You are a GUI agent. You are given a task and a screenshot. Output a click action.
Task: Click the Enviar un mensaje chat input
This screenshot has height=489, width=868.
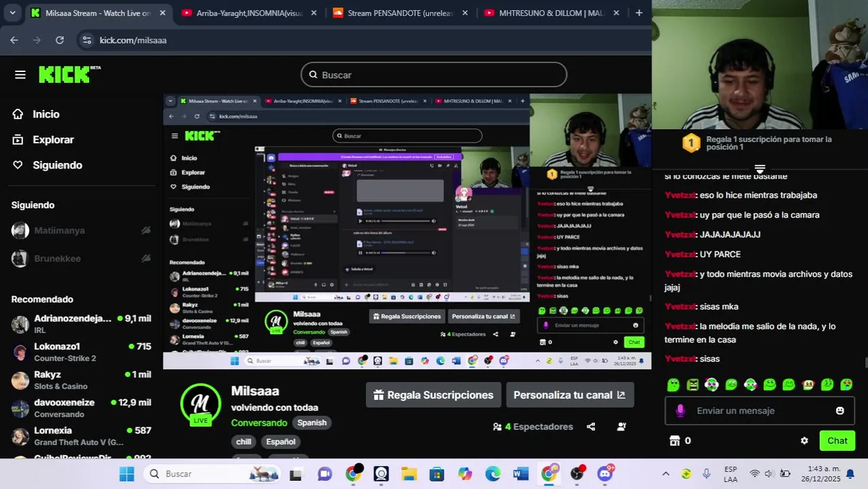click(759, 410)
